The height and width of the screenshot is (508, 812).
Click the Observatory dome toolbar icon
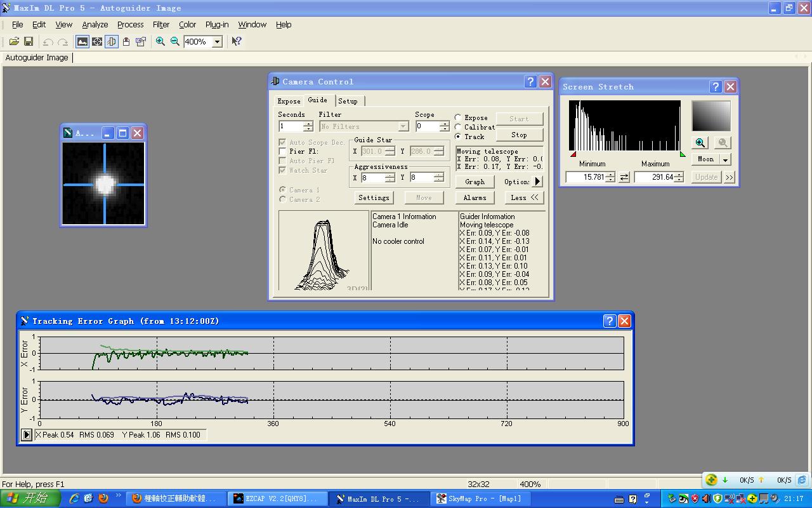click(126, 41)
